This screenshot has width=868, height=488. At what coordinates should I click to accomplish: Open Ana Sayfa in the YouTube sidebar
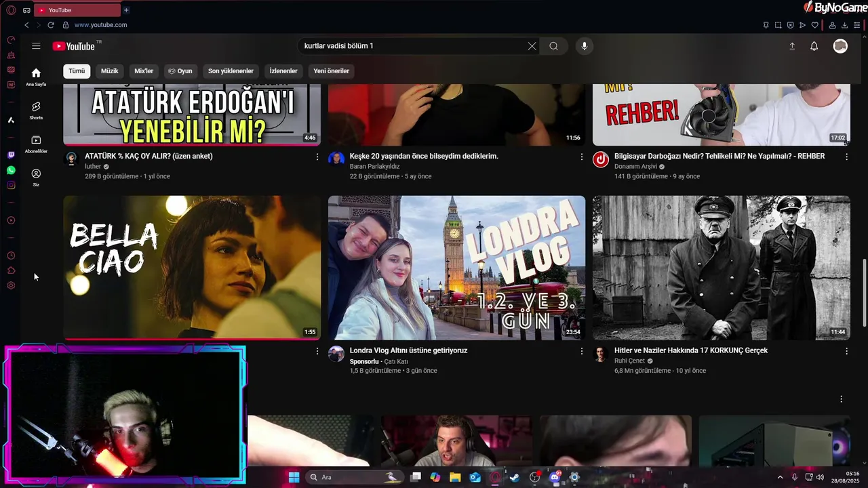tap(36, 77)
